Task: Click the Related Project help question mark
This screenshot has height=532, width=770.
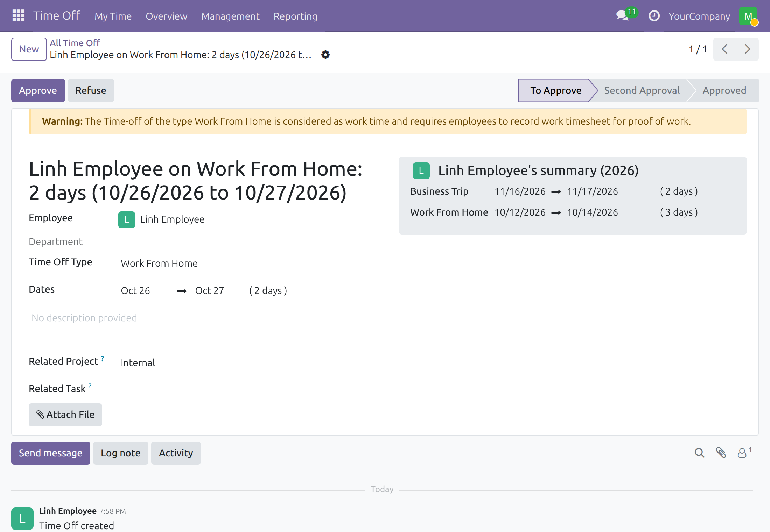Action: tap(103, 358)
